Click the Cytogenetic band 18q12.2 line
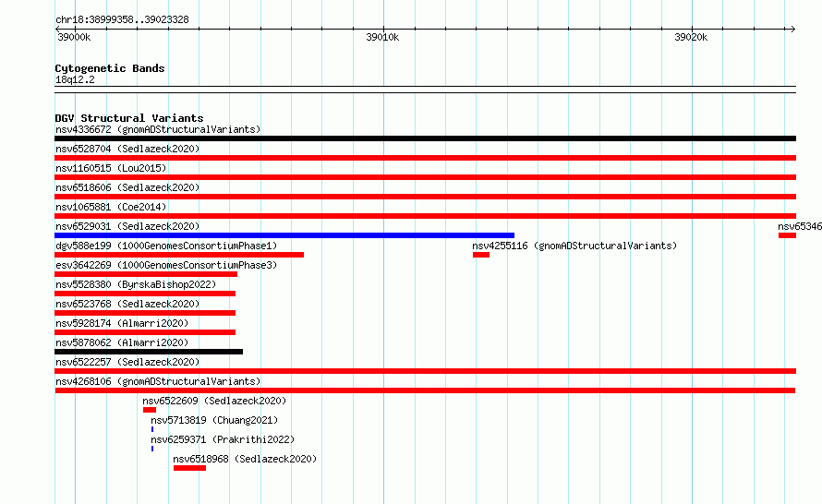The width and height of the screenshot is (822, 504). (425, 90)
